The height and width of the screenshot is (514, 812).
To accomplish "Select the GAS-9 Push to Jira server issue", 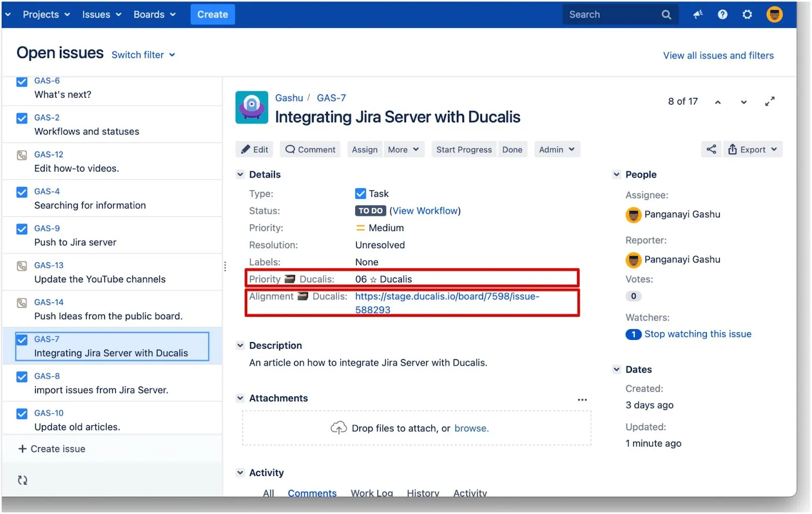I will (75, 235).
